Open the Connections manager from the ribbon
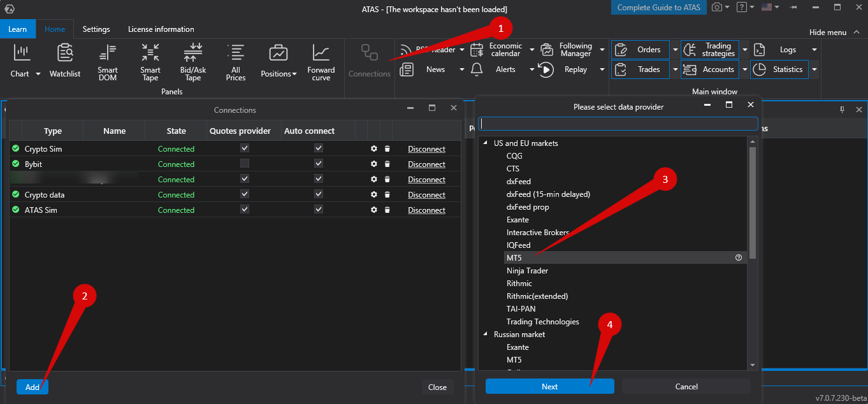The height and width of the screenshot is (404, 868). tap(370, 61)
